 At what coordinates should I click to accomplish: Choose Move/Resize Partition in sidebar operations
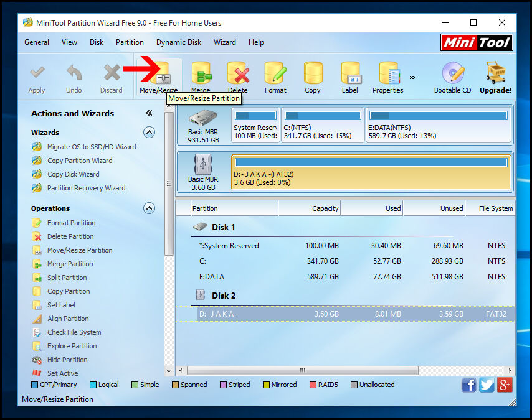pos(80,250)
